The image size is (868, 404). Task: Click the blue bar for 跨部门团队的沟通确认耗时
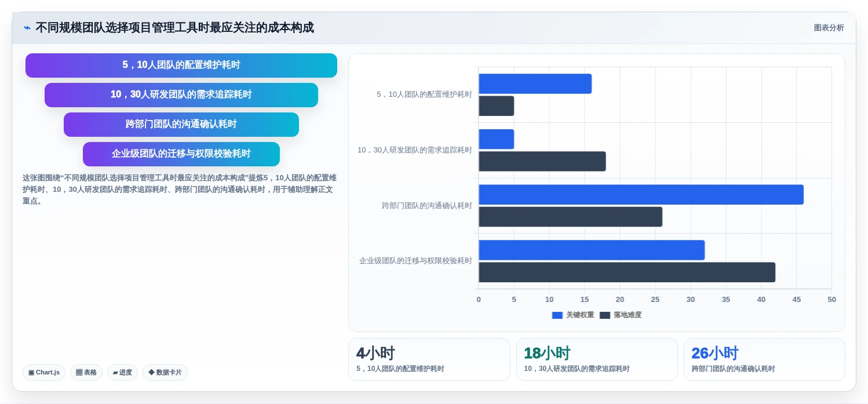point(641,195)
